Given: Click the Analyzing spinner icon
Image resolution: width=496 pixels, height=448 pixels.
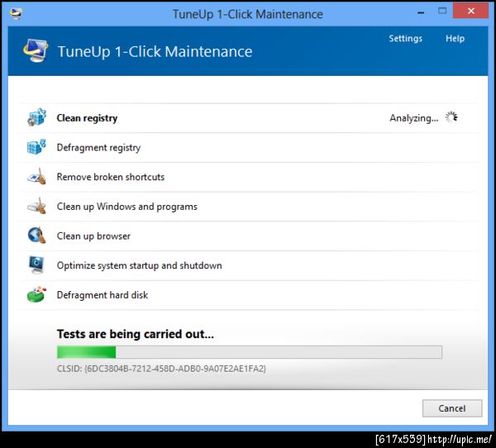Looking at the screenshot, I should pos(451,117).
